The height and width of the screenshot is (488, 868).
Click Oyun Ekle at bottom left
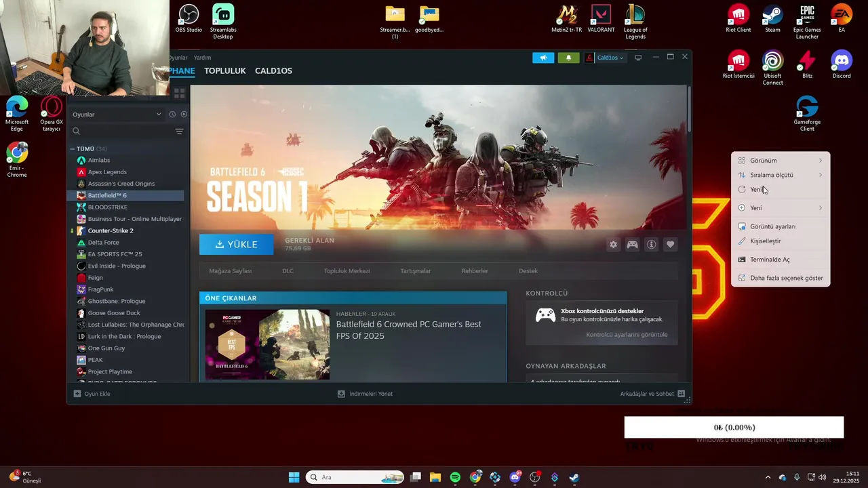tap(92, 394)
